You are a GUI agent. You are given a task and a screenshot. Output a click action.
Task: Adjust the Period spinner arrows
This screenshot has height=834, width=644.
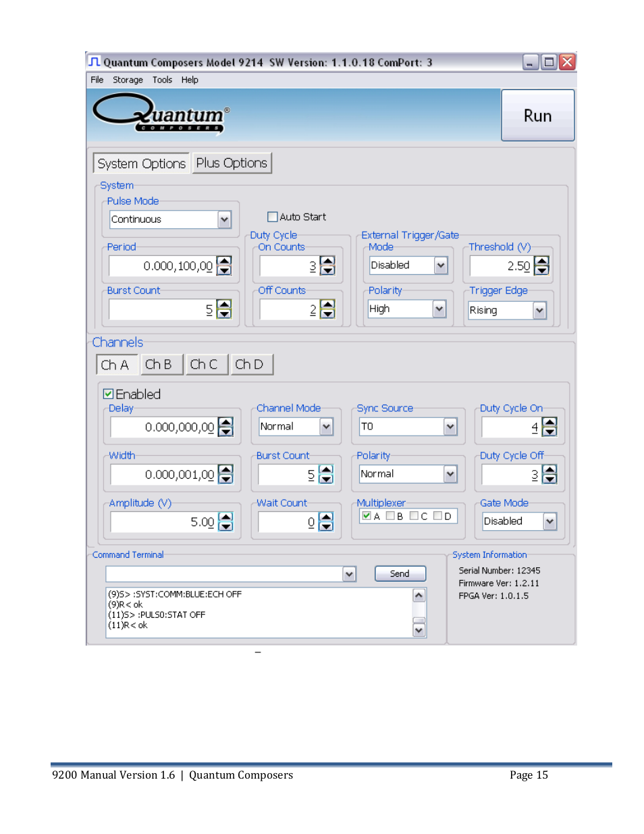pyautogui.click(x=225, y=266)
